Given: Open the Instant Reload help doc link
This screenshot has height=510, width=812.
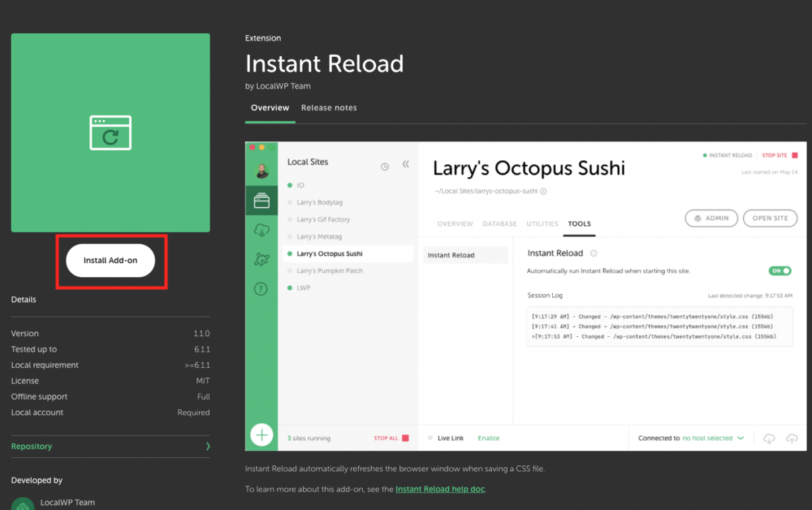Looking at the screenshot, I should pyautogui.click(x=441, y=489).
